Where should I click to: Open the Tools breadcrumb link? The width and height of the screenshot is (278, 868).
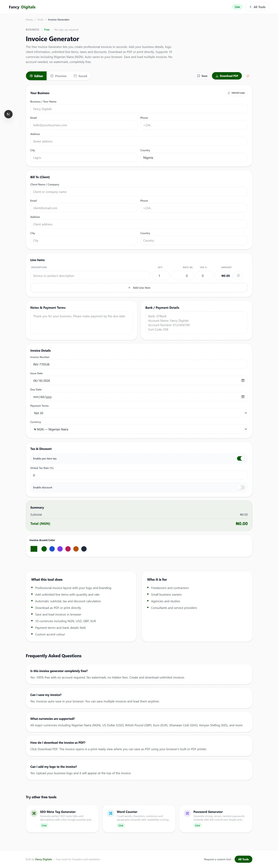coord(40,19)
